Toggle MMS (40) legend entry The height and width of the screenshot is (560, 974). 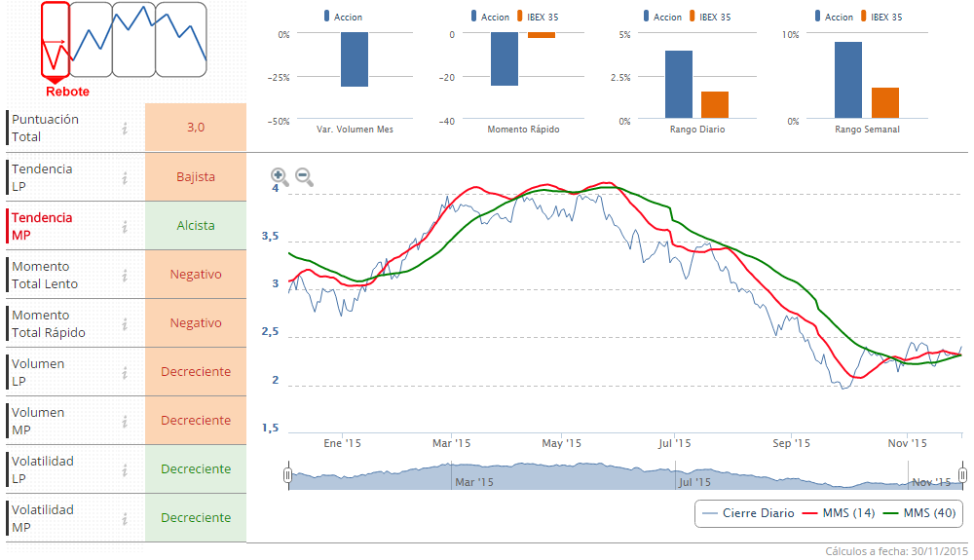[921, 513]
